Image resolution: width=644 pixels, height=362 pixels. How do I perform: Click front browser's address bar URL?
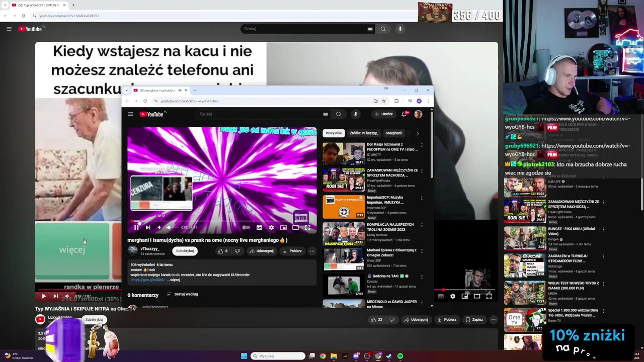pos(189,101)
